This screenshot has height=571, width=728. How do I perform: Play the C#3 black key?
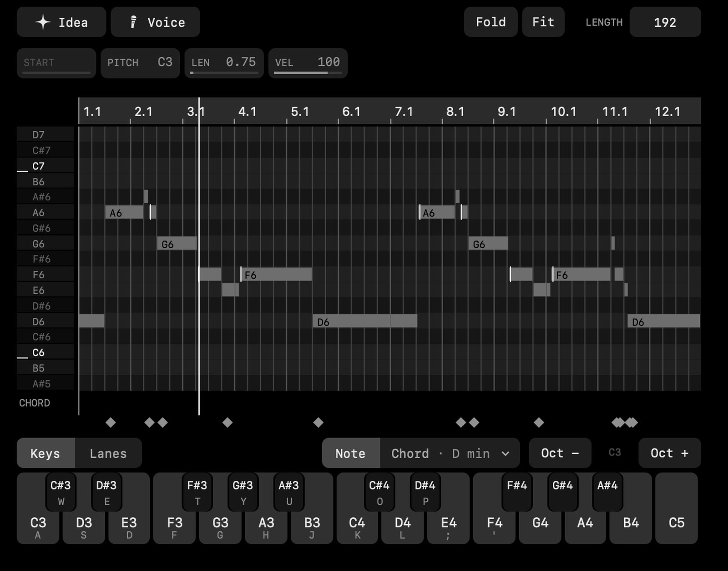point(61,492)
